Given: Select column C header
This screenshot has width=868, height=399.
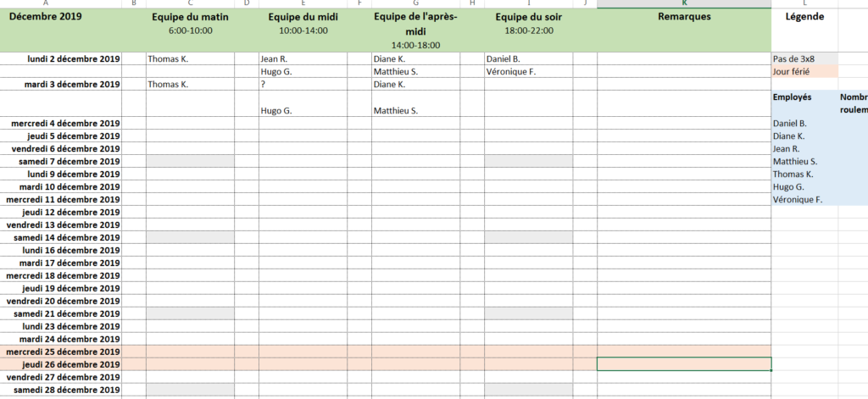Looking at the screenshot, I should point(191,4).
